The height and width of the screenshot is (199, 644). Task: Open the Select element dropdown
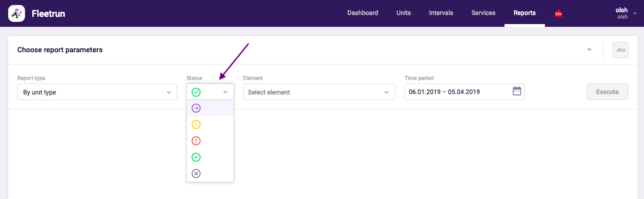point(318,92)
